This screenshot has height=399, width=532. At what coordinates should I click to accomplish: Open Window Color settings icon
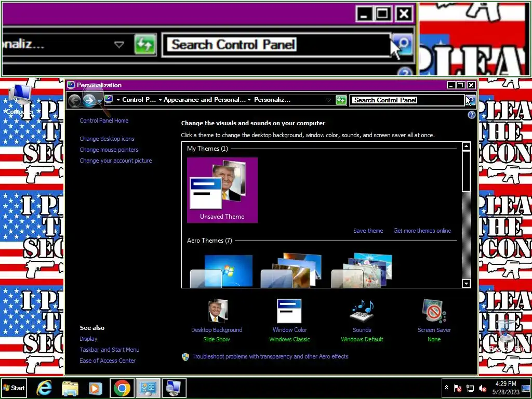coord(289,311)
